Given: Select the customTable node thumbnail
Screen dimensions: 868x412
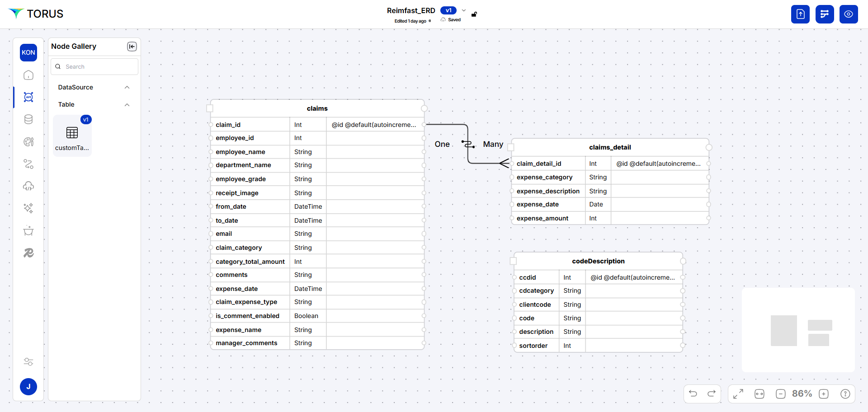Looking at the screenshot, I should pos(72,136).
